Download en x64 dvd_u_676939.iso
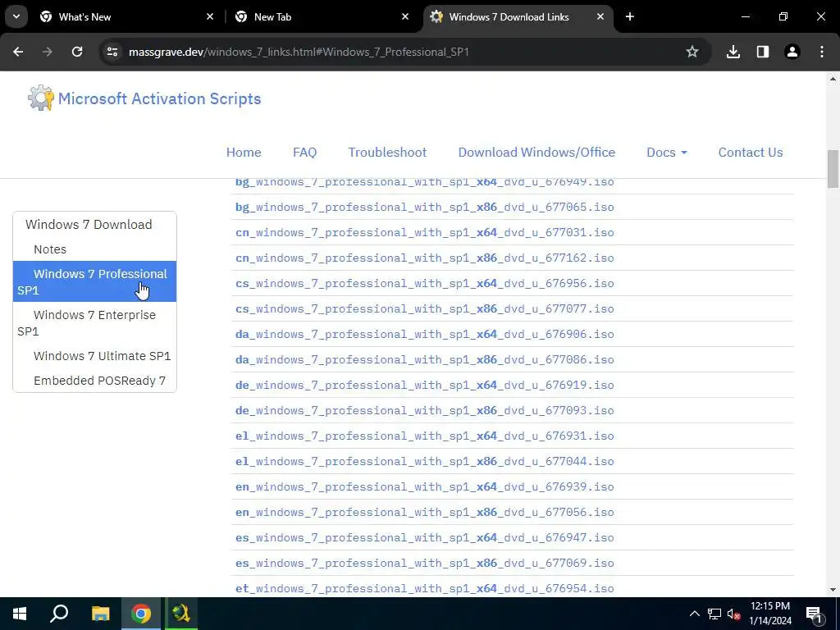Viewport: 840px width, 630px height. point(424,487)
